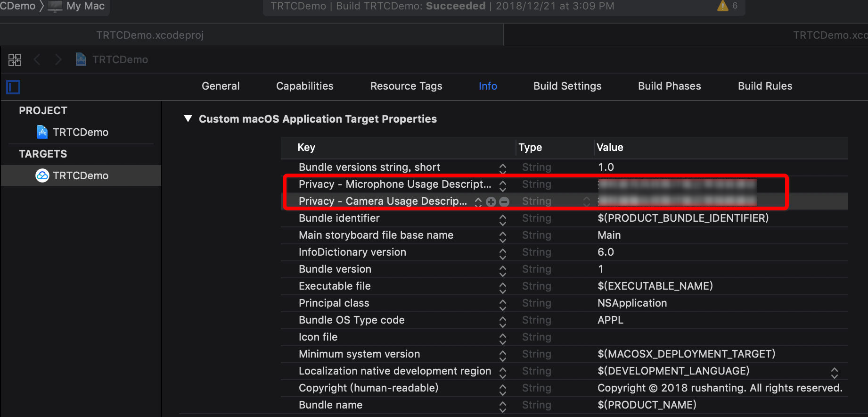
Task: Open the Build Phases tab
Action: click(669, 86)
